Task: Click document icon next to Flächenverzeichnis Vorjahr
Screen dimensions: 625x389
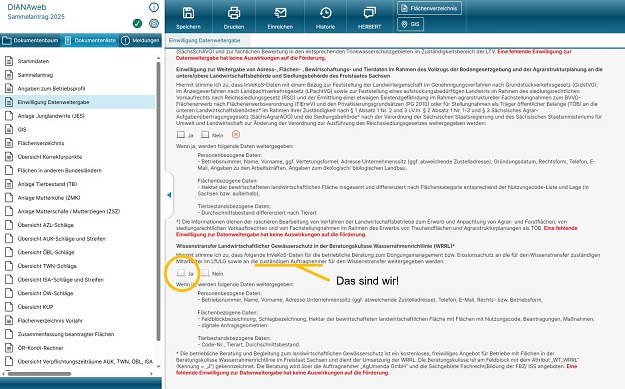Action: pyautogui.click(x=9, y=320)
